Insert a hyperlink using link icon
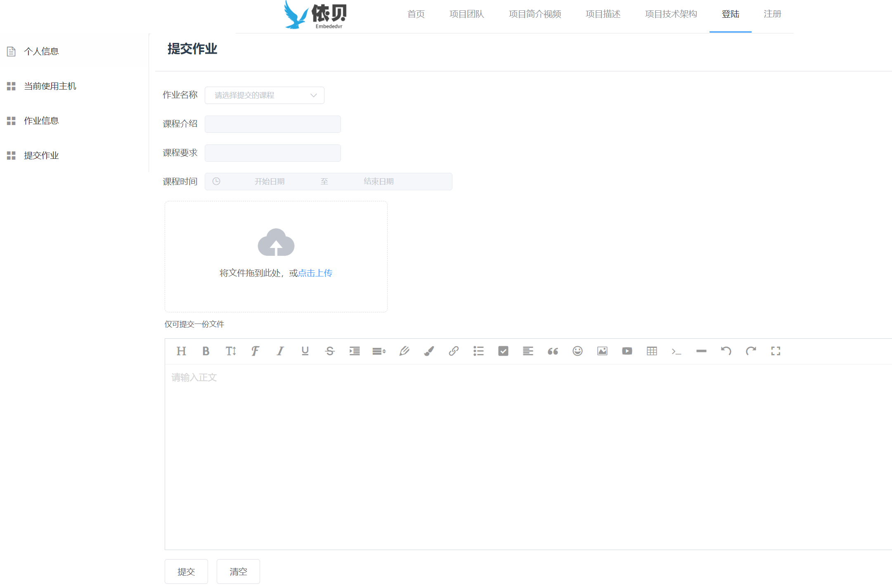This screenshot has height=588, width=892. tap(454, 351)
